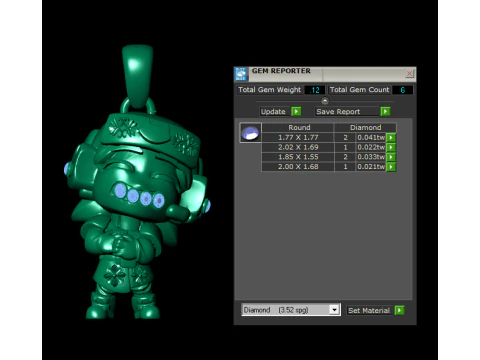Click the 0.041tw weight cell

371,137
